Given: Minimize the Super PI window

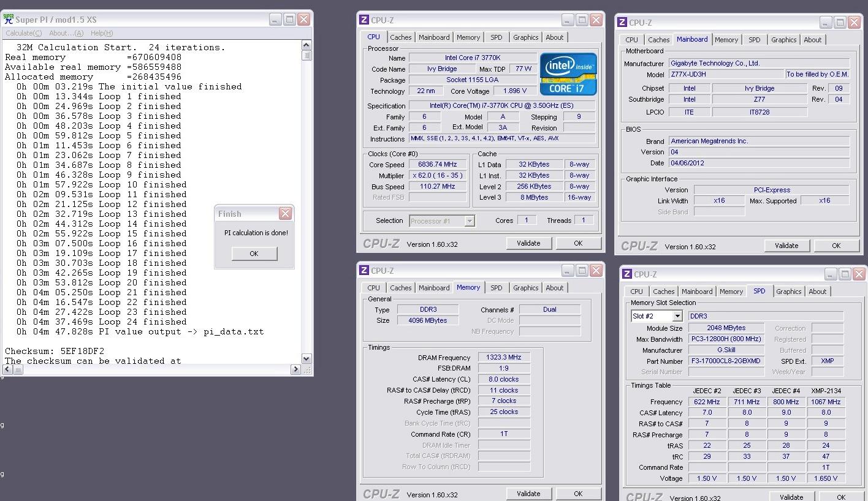Looking at the screenshot, I should (x=276, y=19).
